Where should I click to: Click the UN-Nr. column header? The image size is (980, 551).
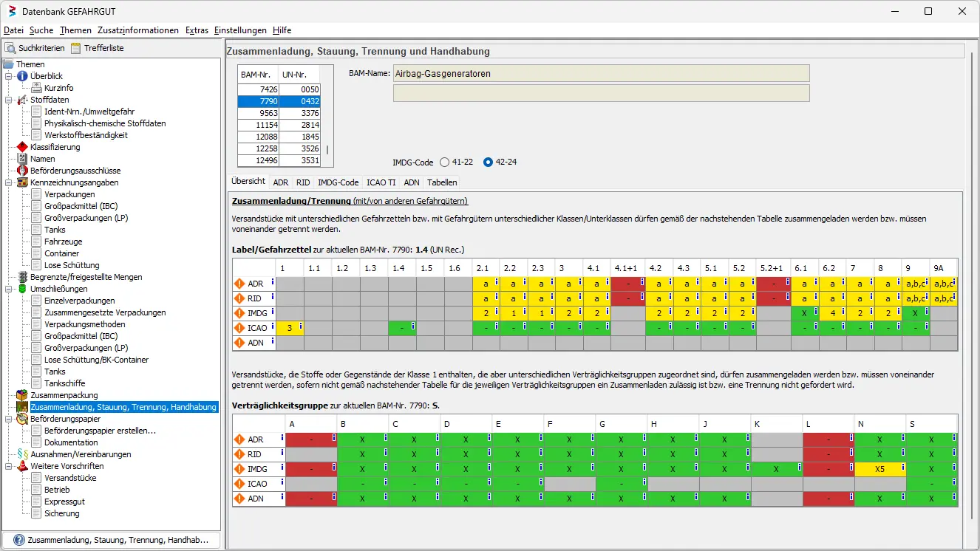300,75
